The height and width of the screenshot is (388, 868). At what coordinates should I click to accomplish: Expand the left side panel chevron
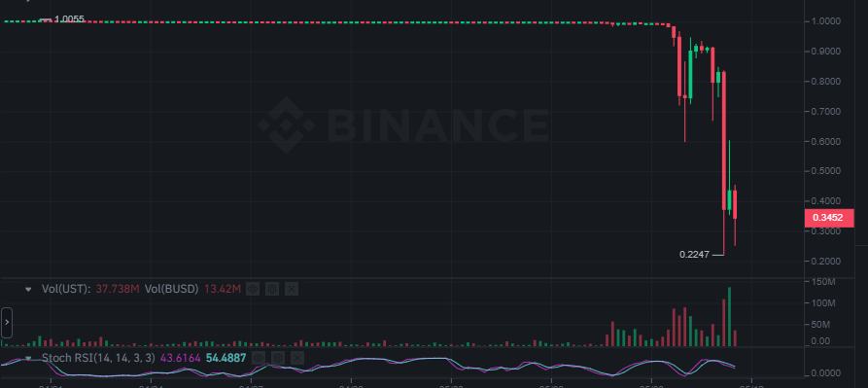point(7,322)
